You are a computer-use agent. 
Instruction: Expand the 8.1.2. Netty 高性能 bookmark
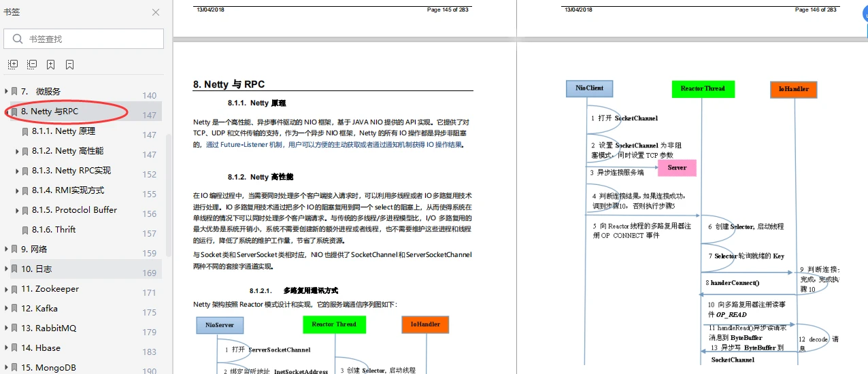pos(17,151)
